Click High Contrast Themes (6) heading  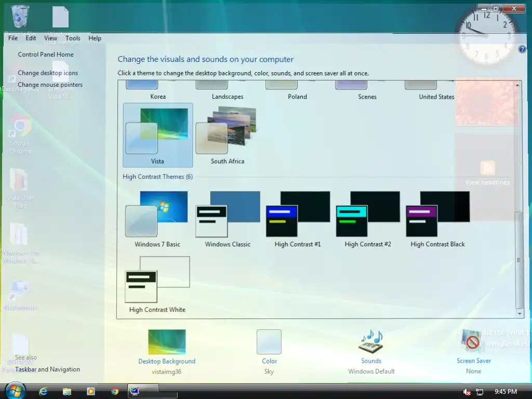[157, 177]
